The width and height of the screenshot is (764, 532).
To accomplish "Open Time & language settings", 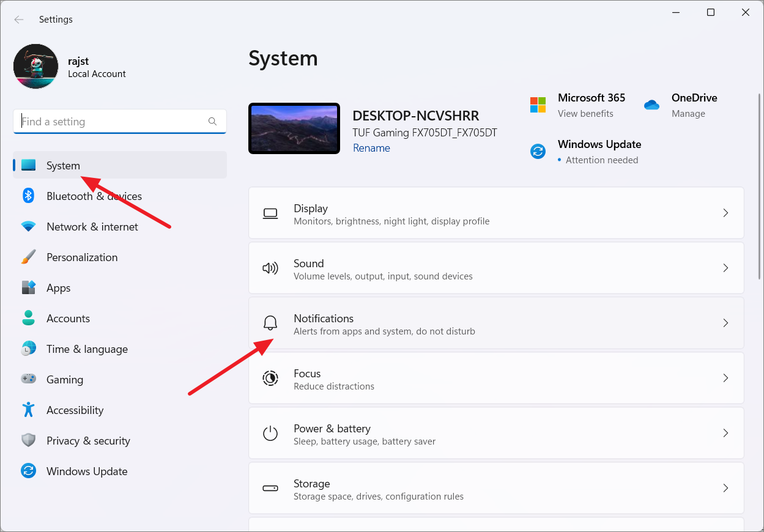I will pyautogui.click(x=120, y=349).
